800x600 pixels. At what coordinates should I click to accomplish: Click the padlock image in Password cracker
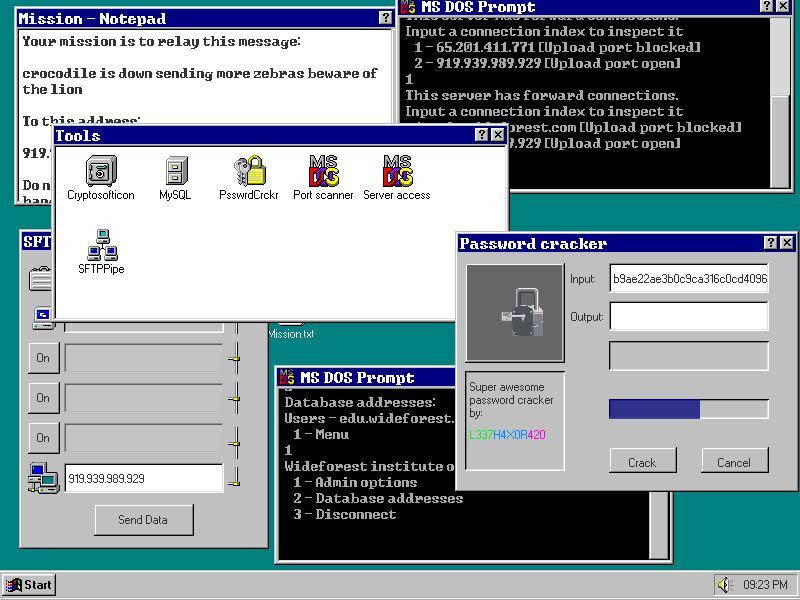[515, 313]
